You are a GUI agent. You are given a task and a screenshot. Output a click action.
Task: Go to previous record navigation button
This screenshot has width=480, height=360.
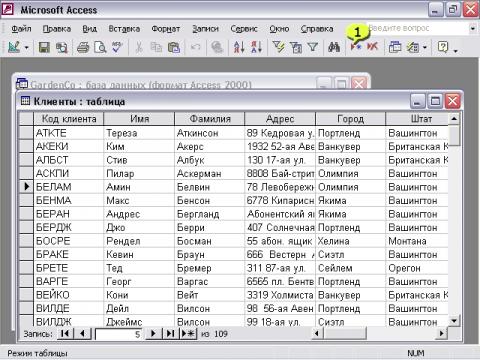click(x=82, y=333)
